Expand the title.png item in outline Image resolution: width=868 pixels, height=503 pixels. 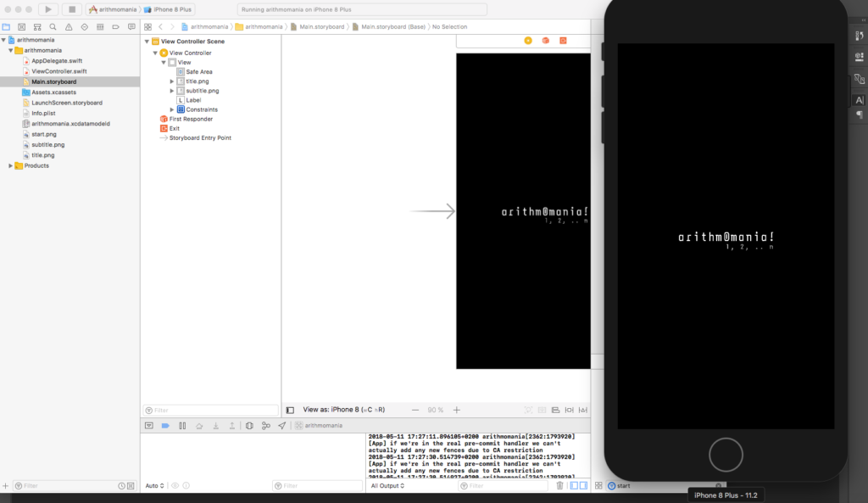coord(172,81)
